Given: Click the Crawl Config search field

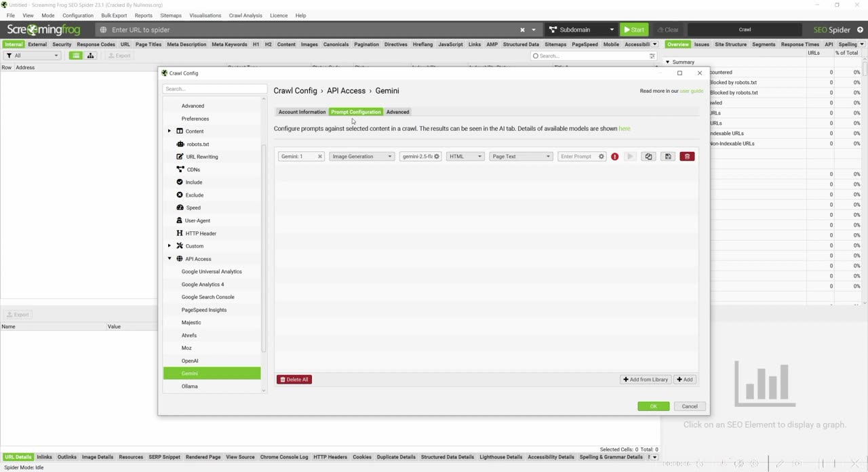Looking at the screenshot, I should [214, 89].
